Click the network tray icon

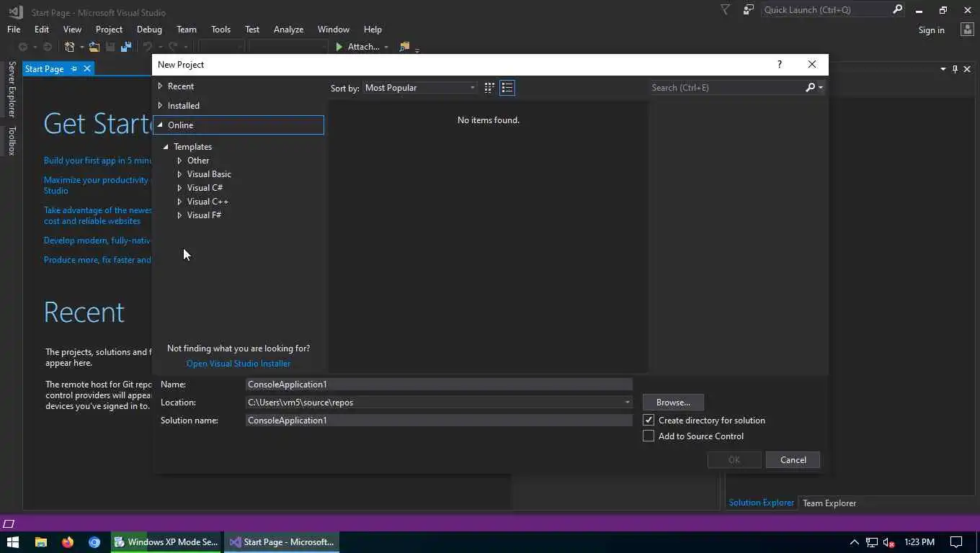pos(872,542)
